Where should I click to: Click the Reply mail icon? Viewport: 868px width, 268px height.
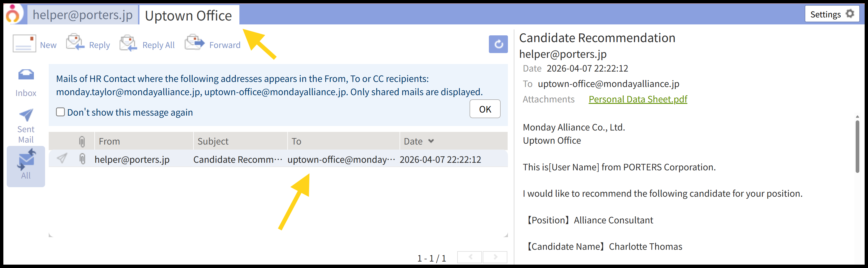(75, 43)
